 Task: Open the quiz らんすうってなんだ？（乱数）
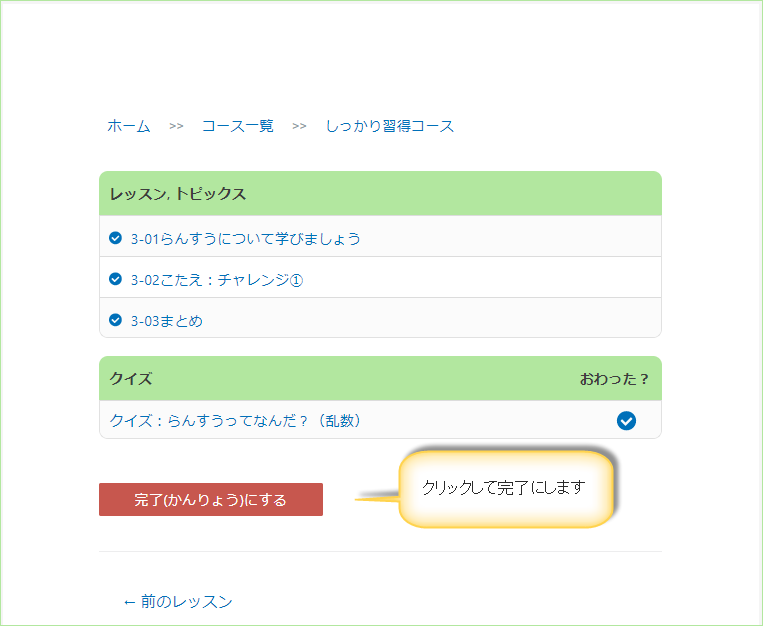tap(235, 421)
